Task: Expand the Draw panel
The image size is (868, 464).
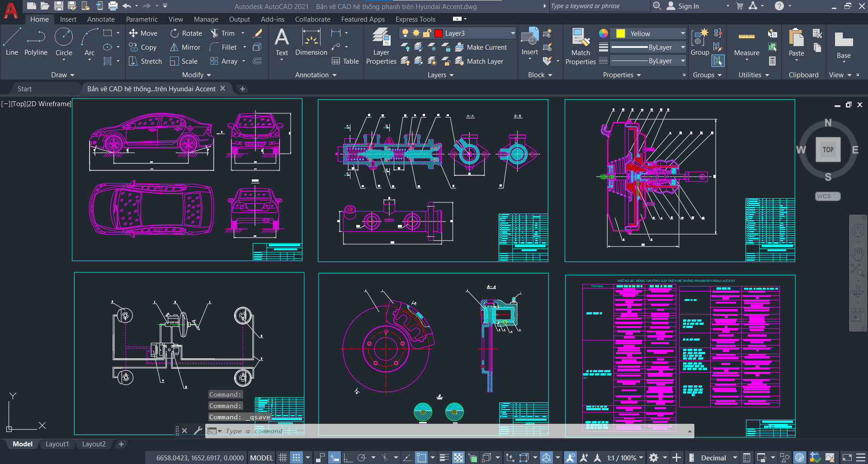Action: [62, 75]
